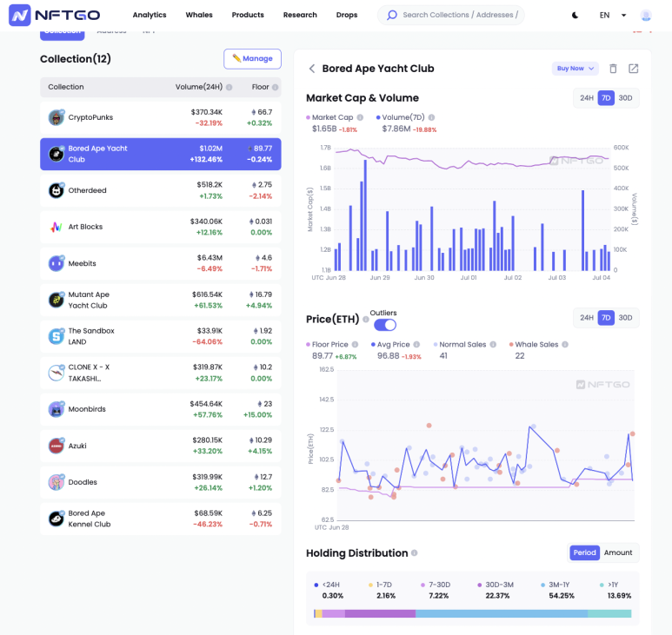The height and width of the screenshot is (635, 672).
Task: Click the 3M-1Y legend color dot
Action: click(x=543, y=585)
